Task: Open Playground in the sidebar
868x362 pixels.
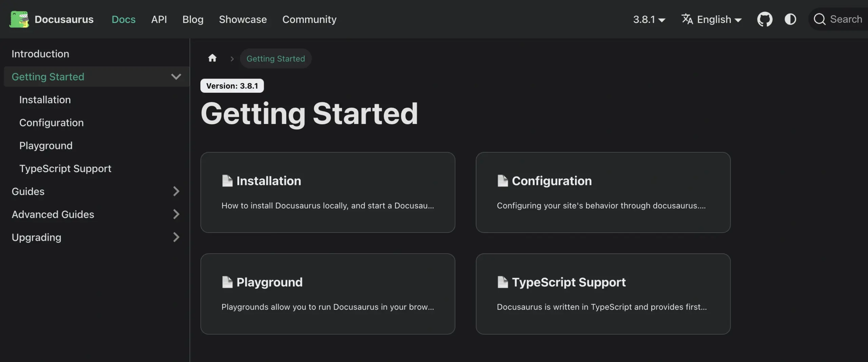Action: pos(46,146)
